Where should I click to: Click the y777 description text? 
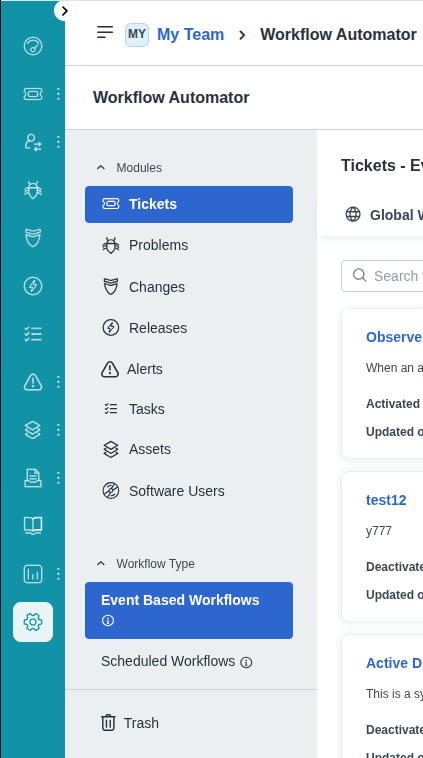[x=379, y=531]
